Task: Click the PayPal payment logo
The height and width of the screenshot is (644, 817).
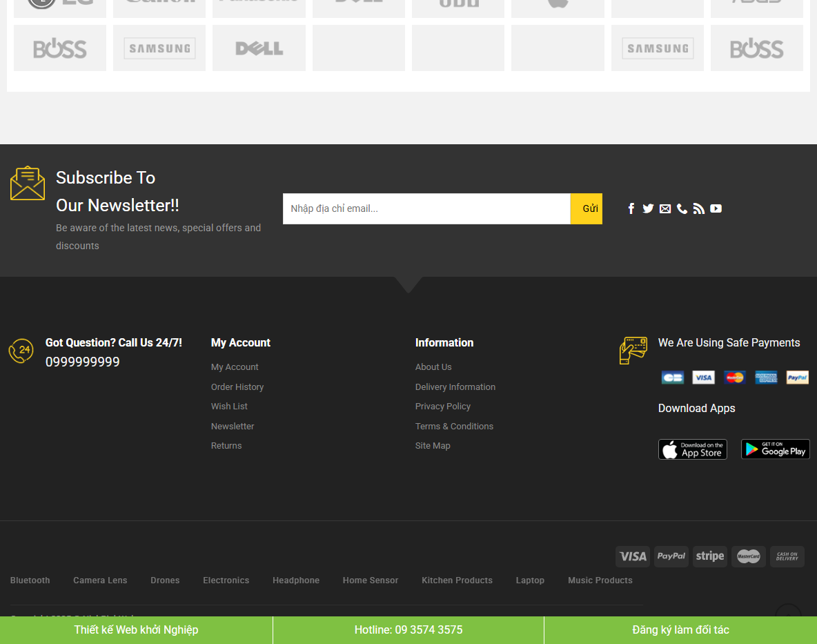Action: (671, 556)
